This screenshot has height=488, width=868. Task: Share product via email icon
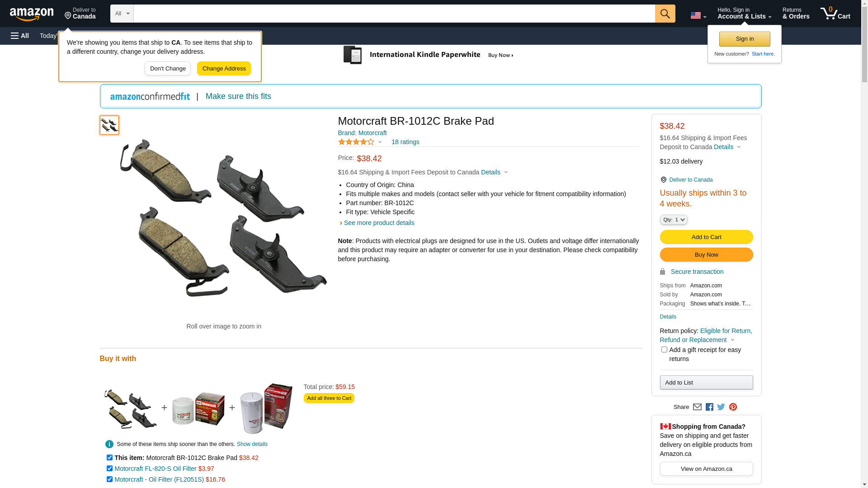pos(697,407)
